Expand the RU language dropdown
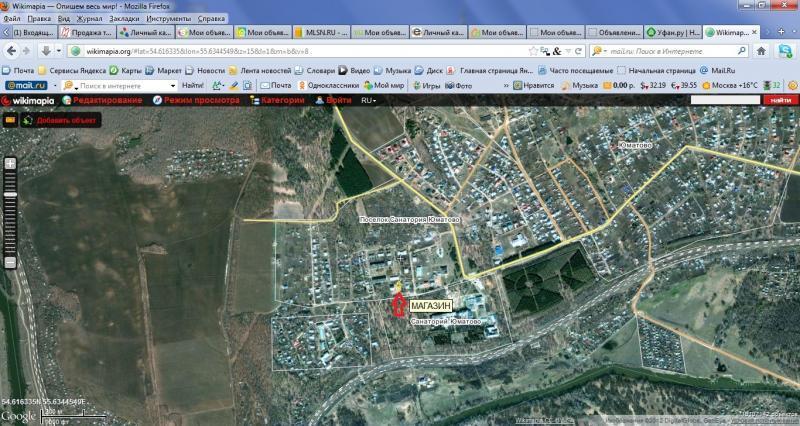This screenshot has width=800, height=426. (x=369, y=101)
